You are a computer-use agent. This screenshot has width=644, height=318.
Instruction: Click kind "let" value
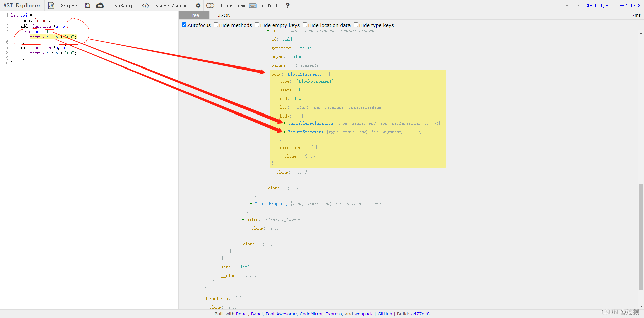244,267
